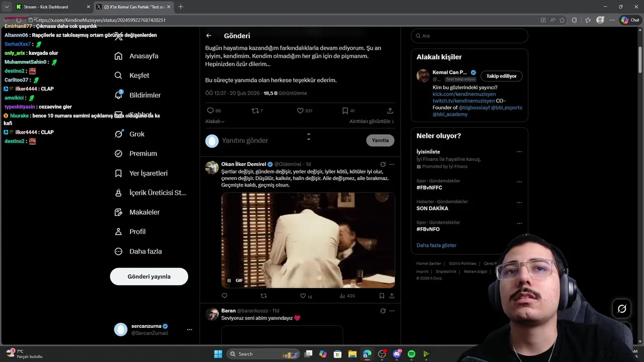Viewport: 644px width, 362px height.
Task: Open Grok icon on Baran's reply
Action: coord(383,311)
